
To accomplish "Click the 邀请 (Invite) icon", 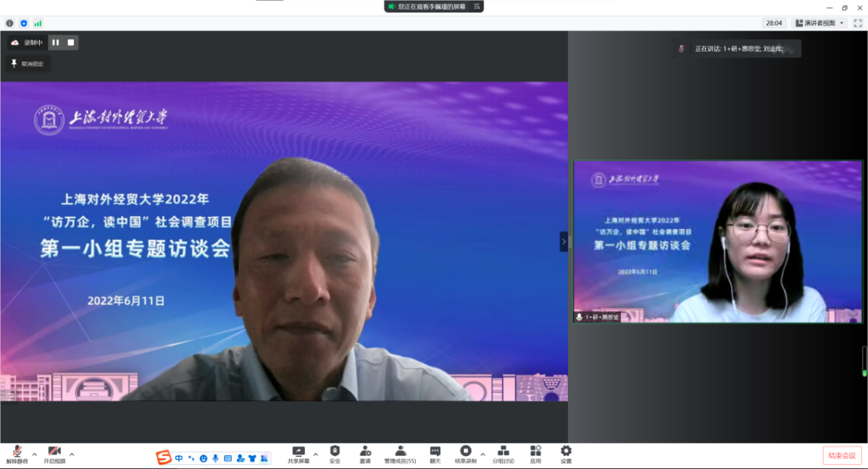I will [365, 454].
